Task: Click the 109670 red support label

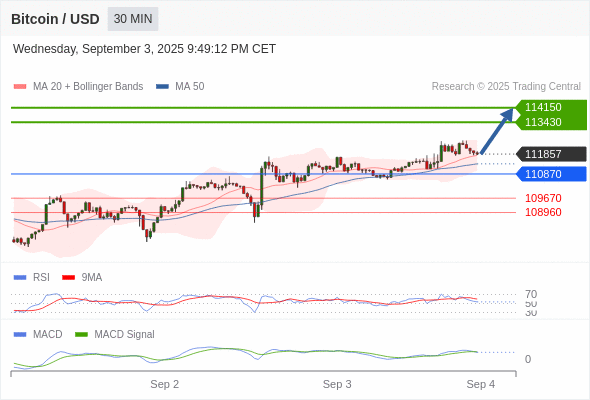Action: click(543, 198)
